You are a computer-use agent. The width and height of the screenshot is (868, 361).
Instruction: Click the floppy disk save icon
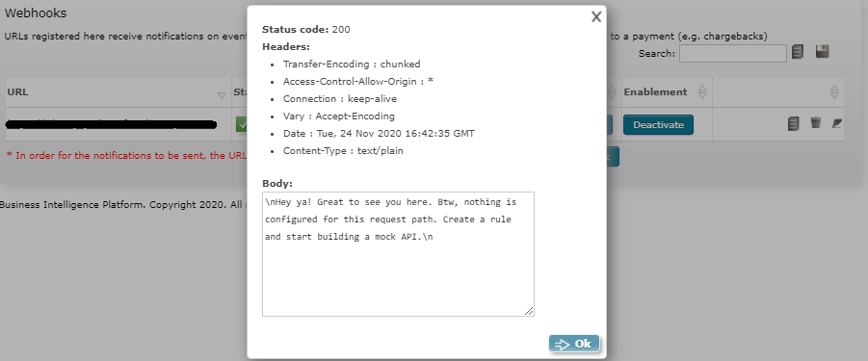[x=822, y=52]
